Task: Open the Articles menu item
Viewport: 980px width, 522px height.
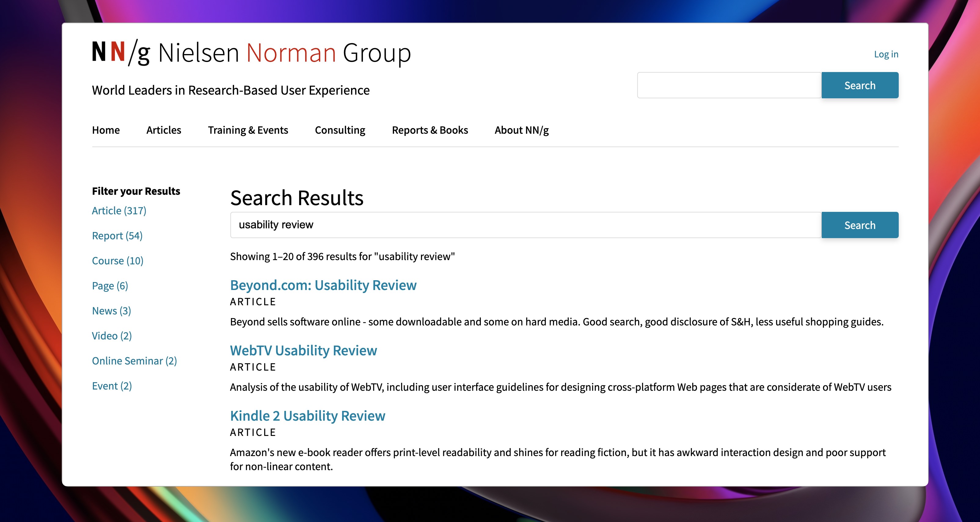Action: [x=163, y=130]
